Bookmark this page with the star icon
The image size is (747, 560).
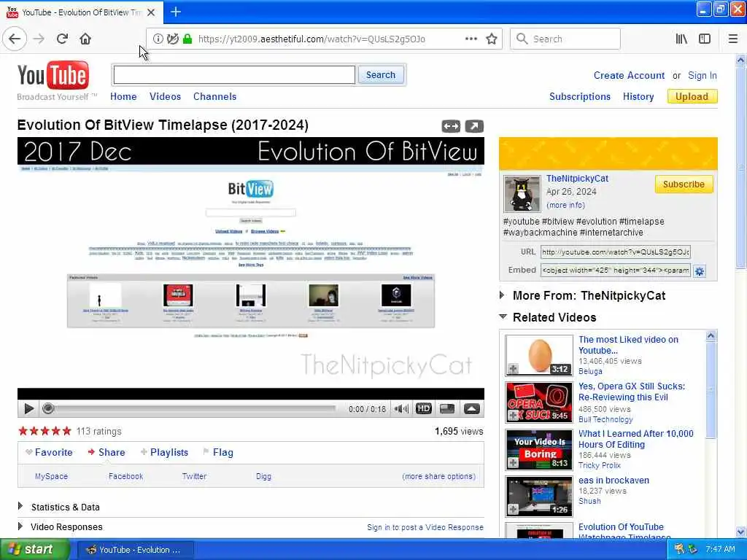(492, 39)
